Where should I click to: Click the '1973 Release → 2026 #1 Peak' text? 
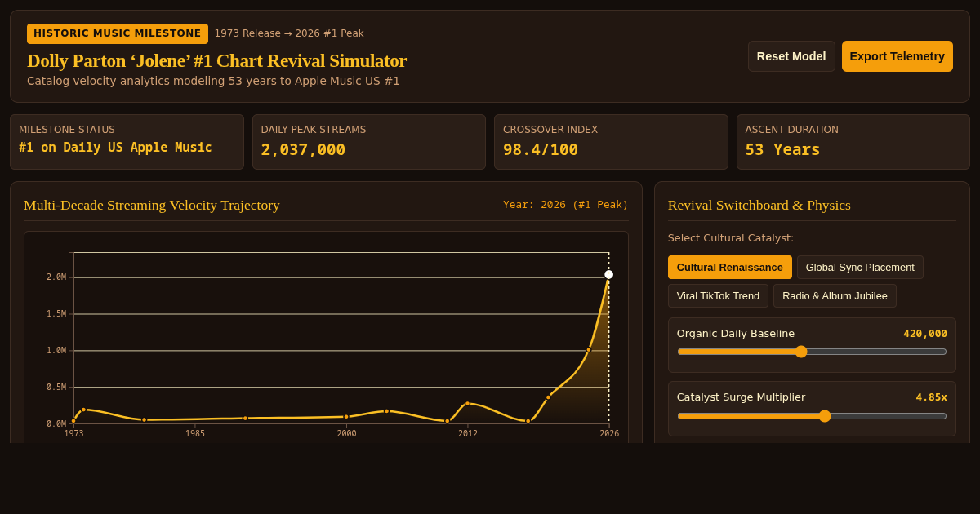(x=289, y=33)
